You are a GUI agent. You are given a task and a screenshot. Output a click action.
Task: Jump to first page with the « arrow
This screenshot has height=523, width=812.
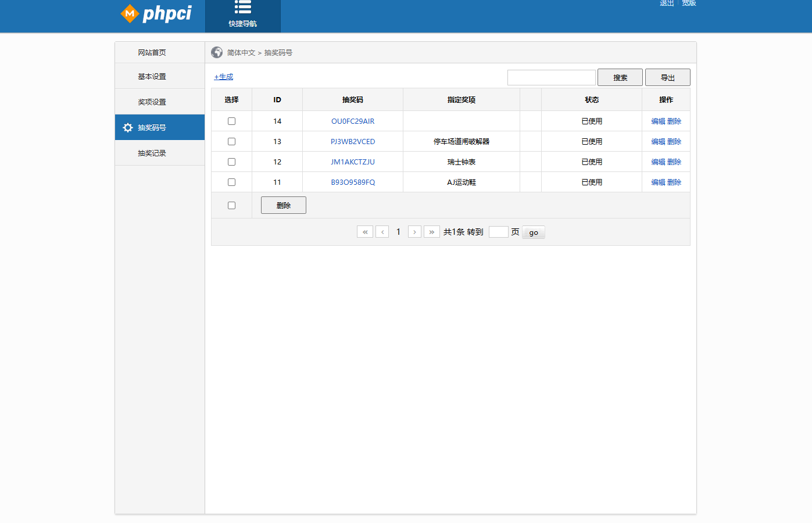point(365,231)
